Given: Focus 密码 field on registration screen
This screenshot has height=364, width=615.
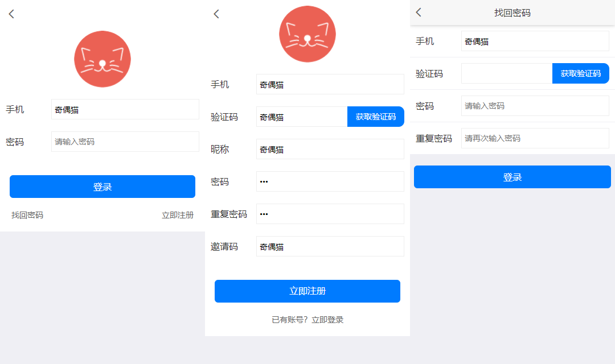Looking at the screenshot, I should click(330, 181).
